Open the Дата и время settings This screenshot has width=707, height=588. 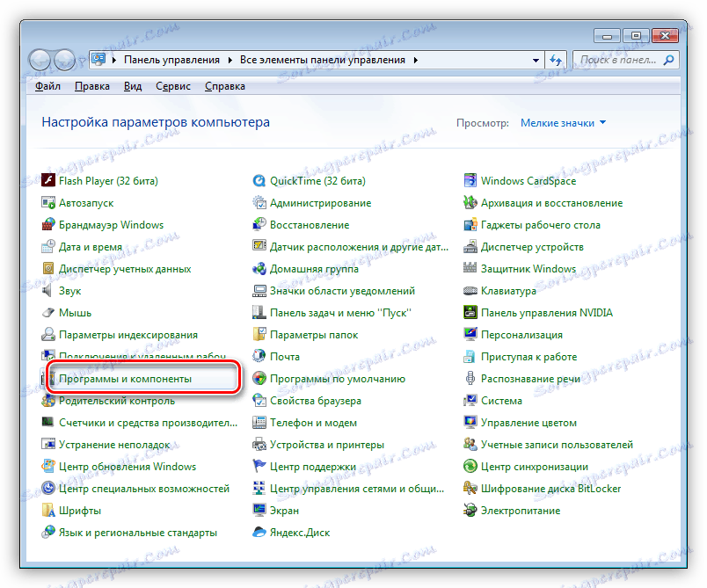[x=92, y=246]
